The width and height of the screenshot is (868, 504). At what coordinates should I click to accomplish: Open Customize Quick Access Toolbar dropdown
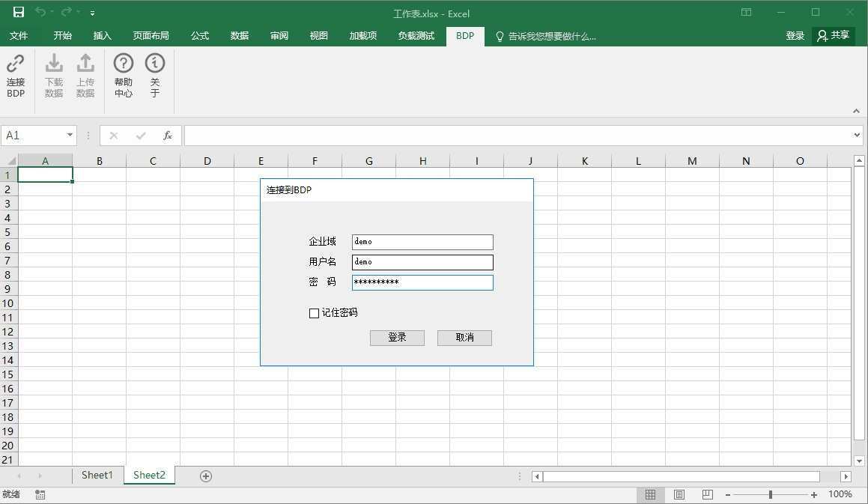92,13
